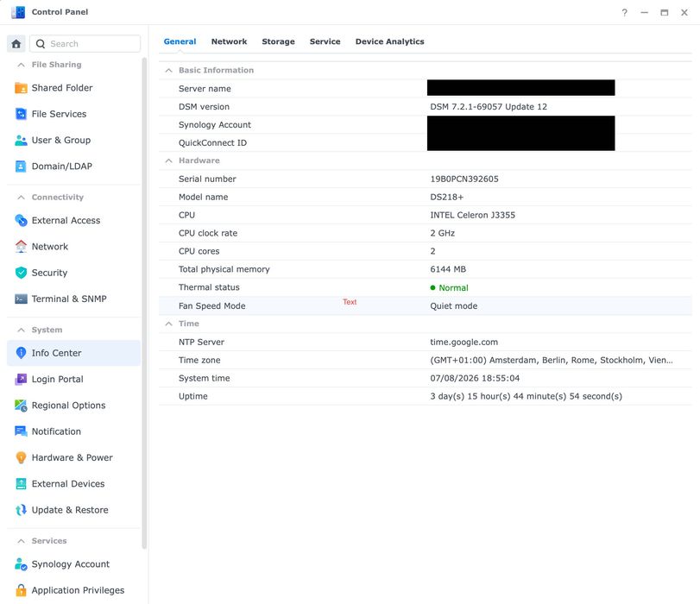
Task: Select the Regional Options label
Action: 68,406
